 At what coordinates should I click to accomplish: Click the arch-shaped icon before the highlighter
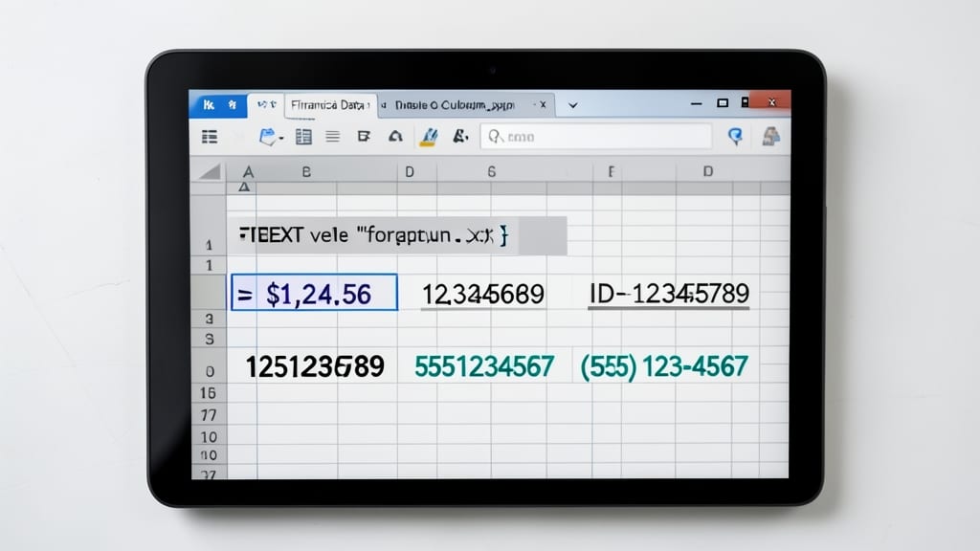tap(395, 136)
